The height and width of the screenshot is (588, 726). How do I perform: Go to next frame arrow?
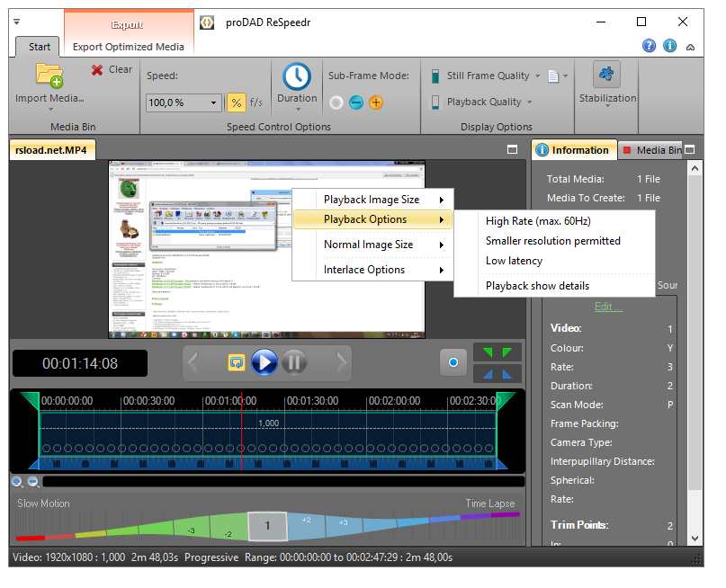[341, 362]
